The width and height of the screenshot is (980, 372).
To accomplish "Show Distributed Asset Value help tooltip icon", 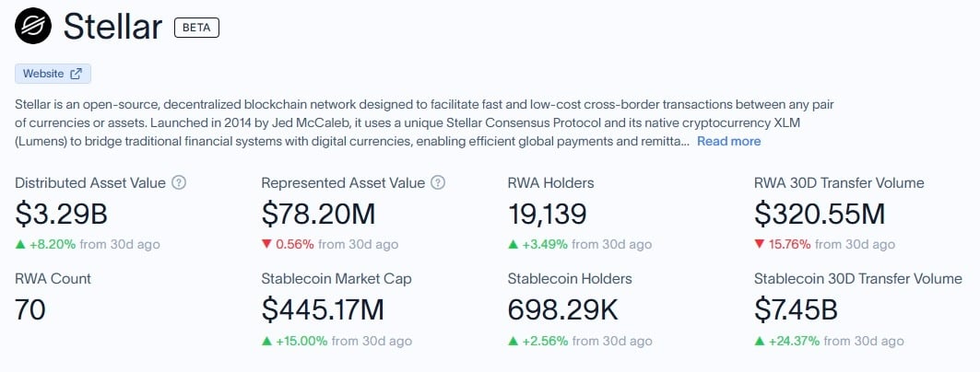I will pyautogui.click(x=179, y=183).
